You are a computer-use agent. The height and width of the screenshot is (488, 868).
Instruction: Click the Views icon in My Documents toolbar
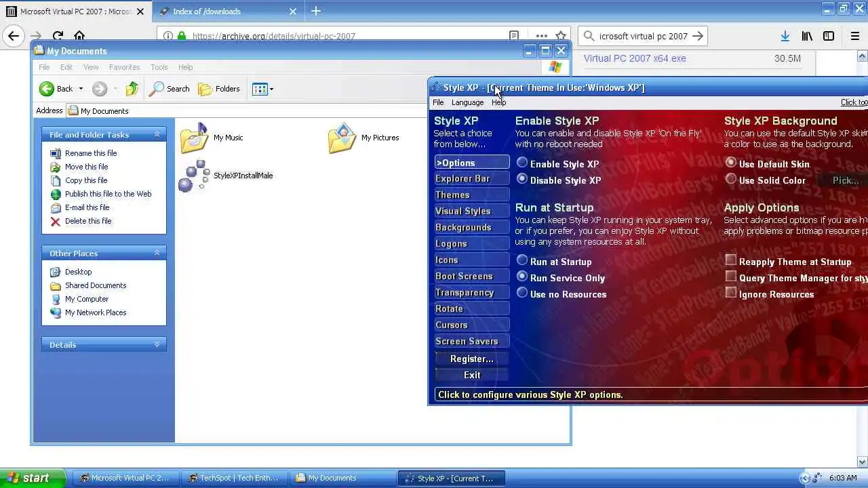pyautogui.click(x=260, y=89)
